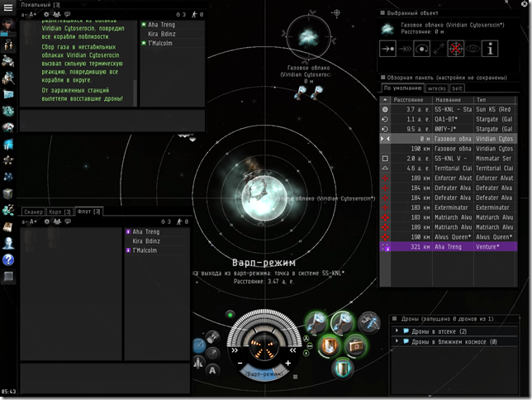The width and height of the screenshot is (532, 400).
Task: Select Alvus Queen* overview row
Action: (449, 237)
